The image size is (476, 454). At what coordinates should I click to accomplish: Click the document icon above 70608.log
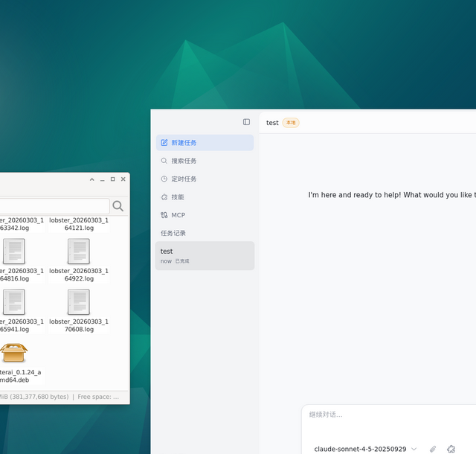tap(79, 302)
